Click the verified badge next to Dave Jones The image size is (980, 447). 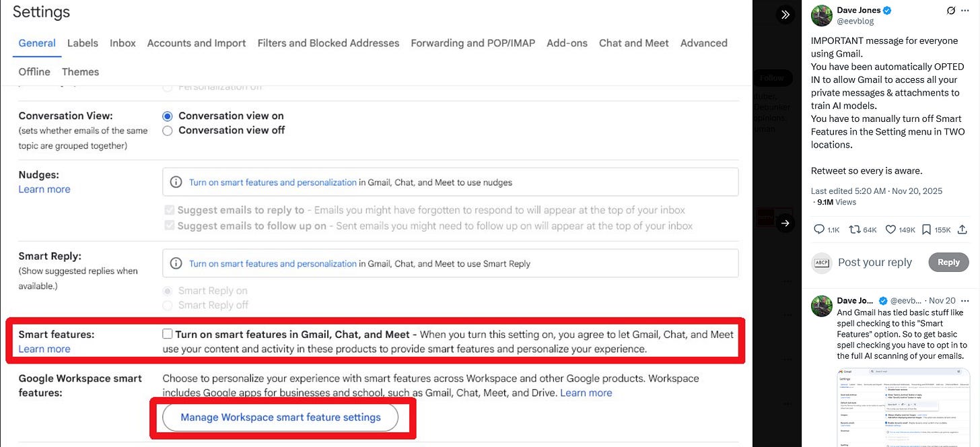[x=888, y=11]
